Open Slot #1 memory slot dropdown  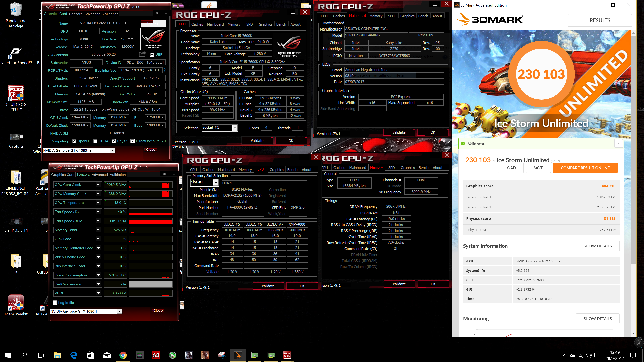pyautogui.click(x=216, y=182)
